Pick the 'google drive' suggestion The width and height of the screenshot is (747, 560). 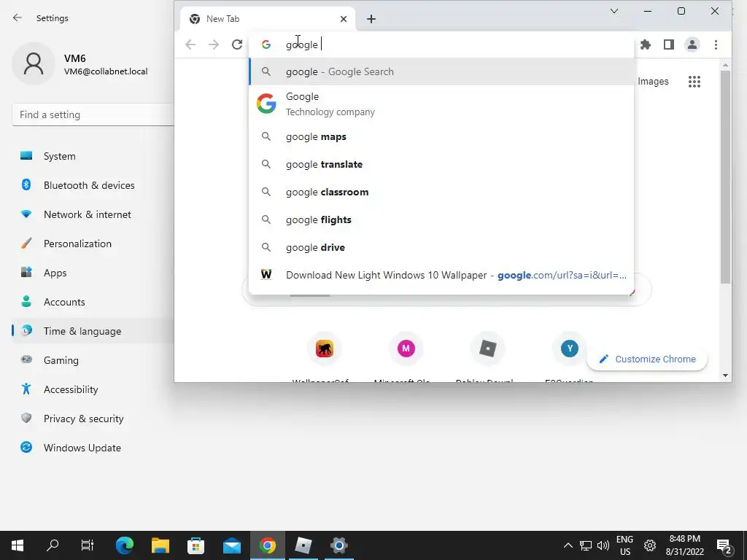pyautogui.click(x=441, y=248)
